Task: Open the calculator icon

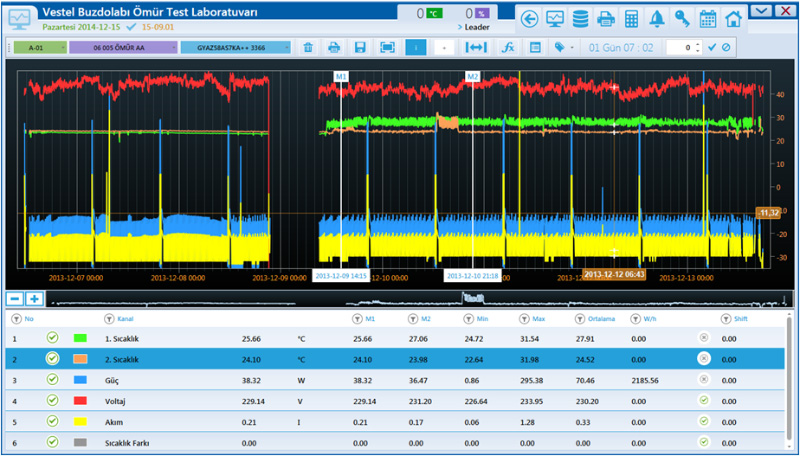Action: click(x=631, y=19)
